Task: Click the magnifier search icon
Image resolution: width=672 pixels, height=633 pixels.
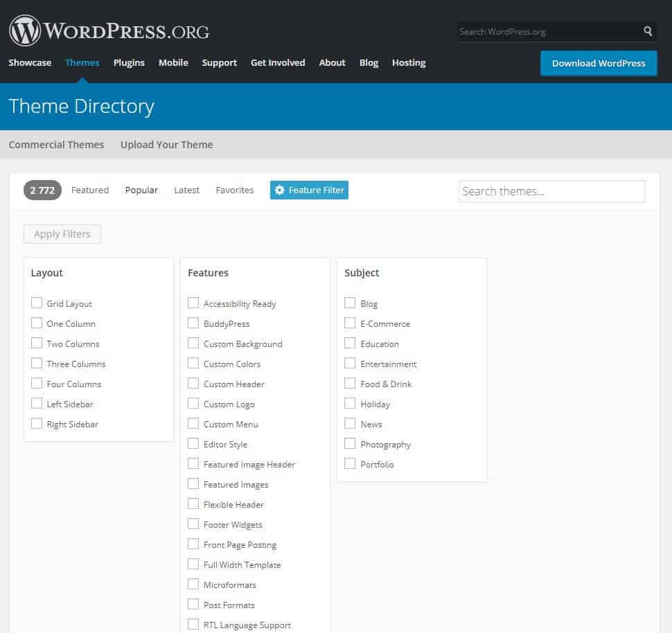Action: point(648,31)
